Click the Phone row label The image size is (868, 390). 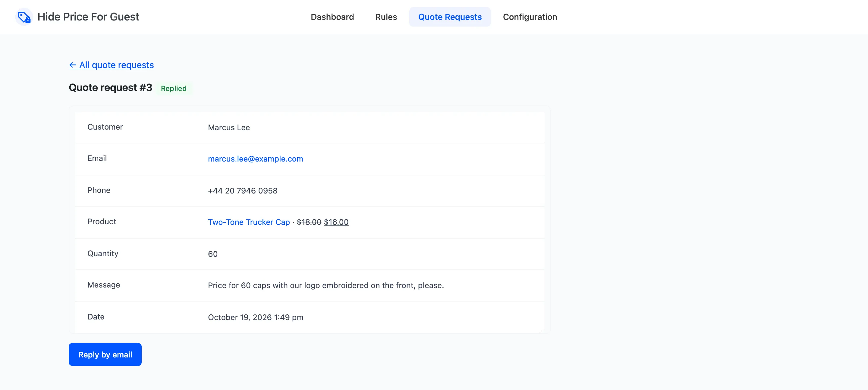point(99,190)
